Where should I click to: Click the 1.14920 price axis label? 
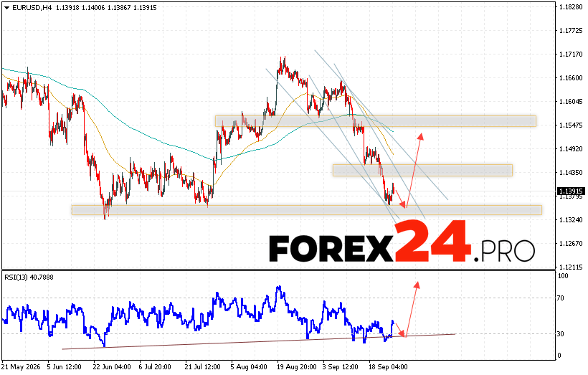(x=571, y=149)
